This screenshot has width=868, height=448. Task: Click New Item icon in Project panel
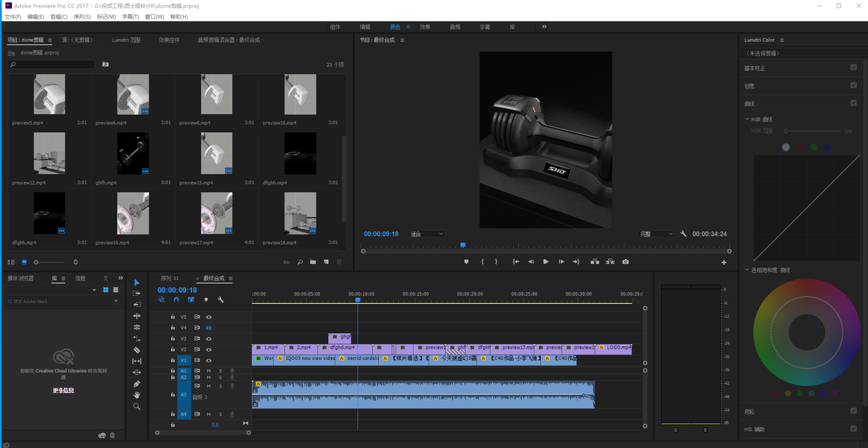click(326, 261)
